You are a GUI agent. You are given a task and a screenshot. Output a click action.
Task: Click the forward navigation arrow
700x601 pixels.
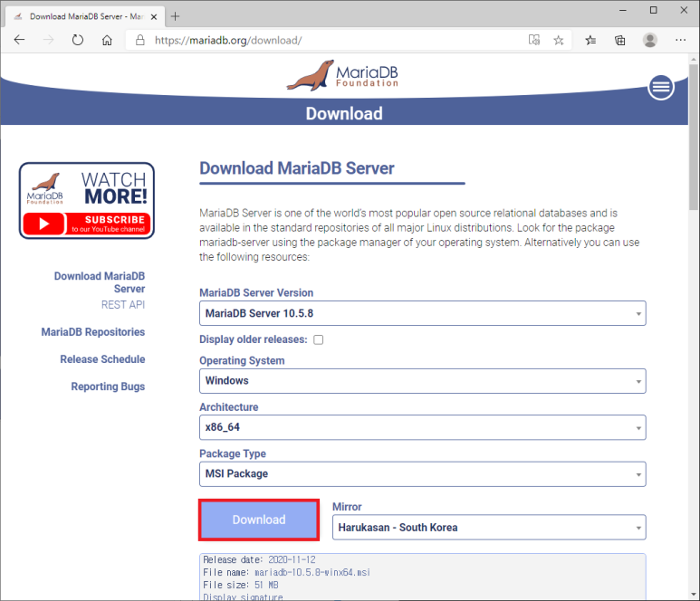click(48, 40)
